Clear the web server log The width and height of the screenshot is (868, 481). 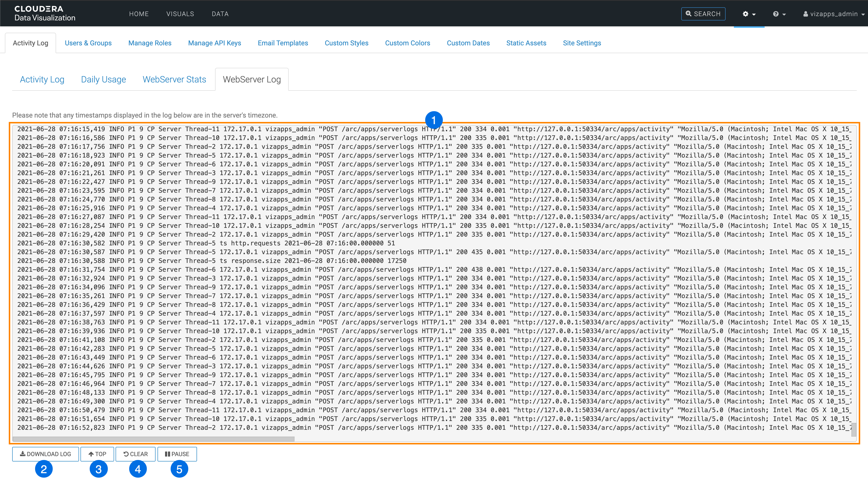[x=136, y=454]
